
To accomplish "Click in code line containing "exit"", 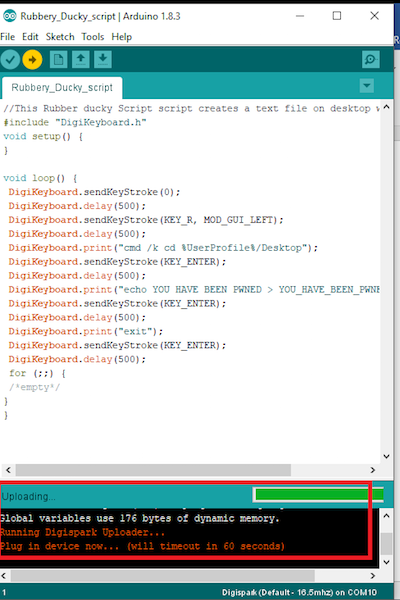I will point(86,331).
